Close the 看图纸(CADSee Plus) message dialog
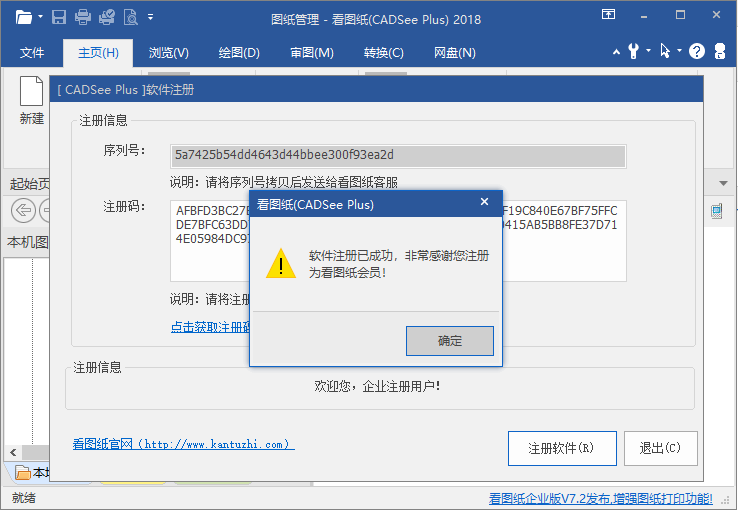This screenshot has width=738, height=511. (x=484, y=202)
